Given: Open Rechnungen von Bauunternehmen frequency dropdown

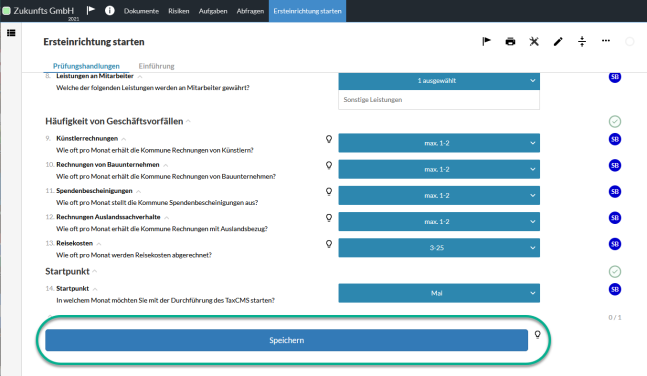Looking at the screenshot, I should pyautogui.click(x=439, y=169).
